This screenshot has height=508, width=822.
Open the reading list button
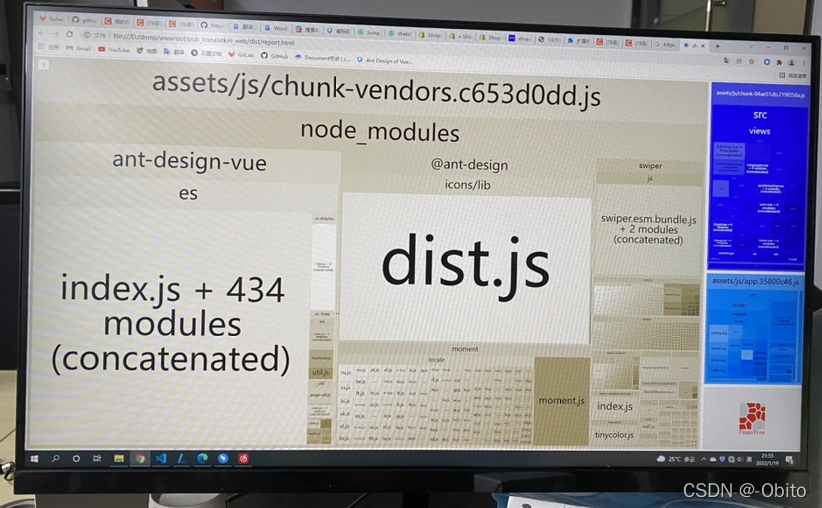[x=793, y=75]
